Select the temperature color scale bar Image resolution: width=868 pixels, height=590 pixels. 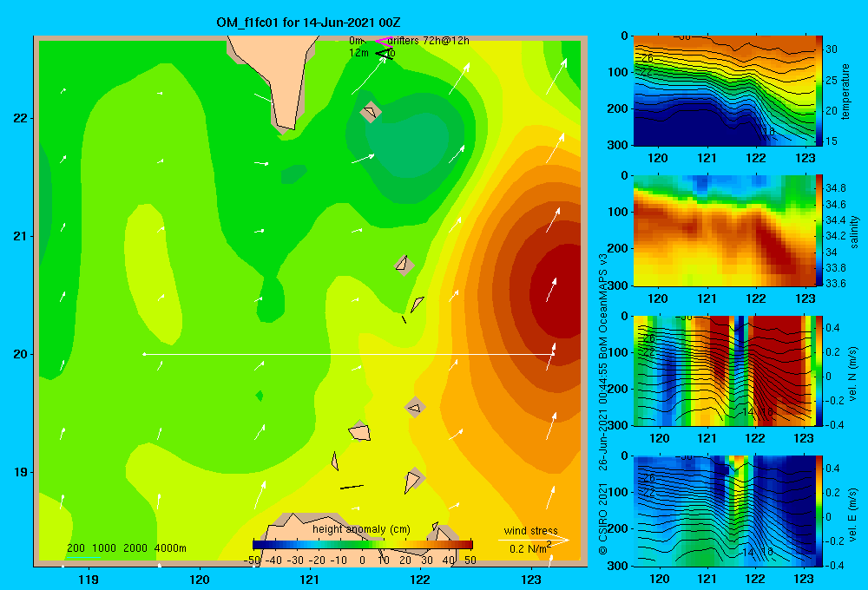coord(819,90)
